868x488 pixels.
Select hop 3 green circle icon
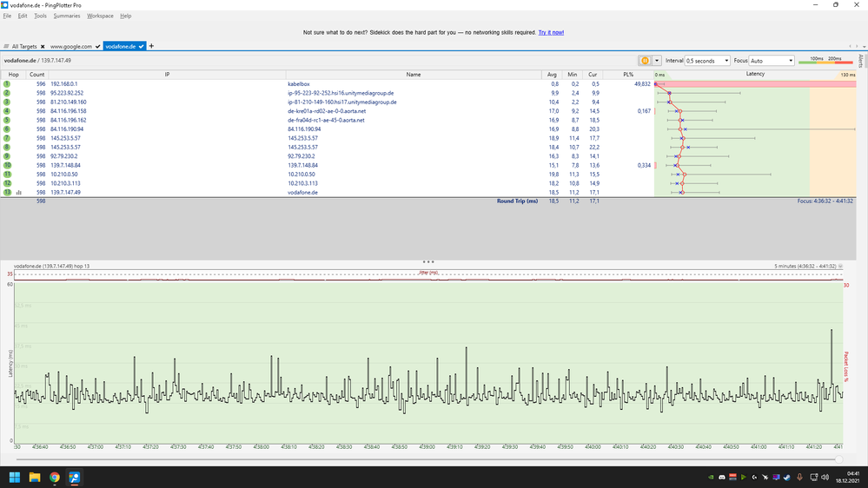(x=7, y=102)
